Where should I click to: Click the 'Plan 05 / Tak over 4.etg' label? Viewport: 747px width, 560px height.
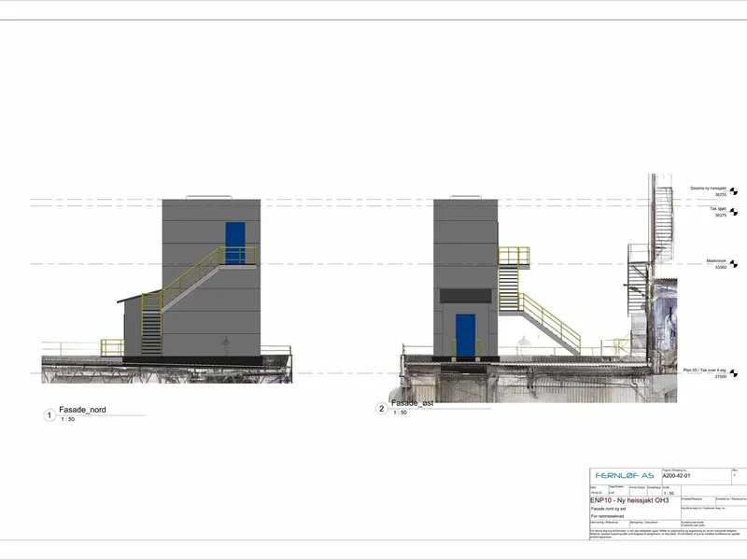point(705,370)
